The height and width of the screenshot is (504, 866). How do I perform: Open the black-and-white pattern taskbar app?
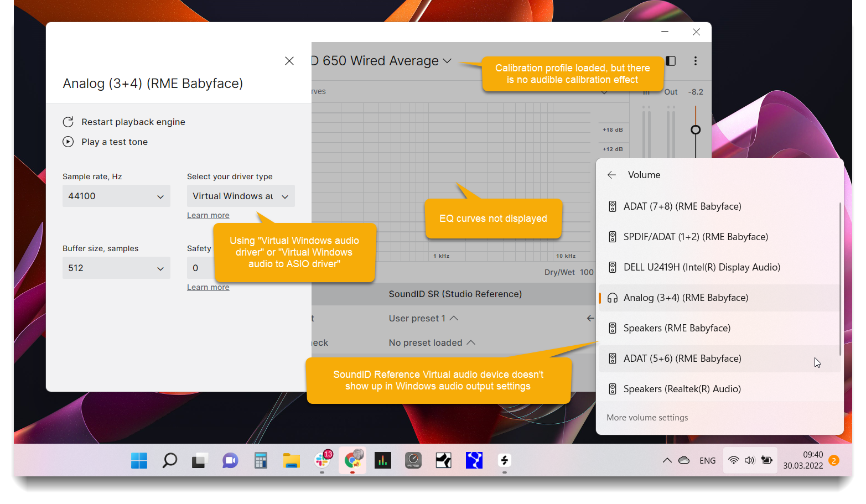(x=444, y=460)
